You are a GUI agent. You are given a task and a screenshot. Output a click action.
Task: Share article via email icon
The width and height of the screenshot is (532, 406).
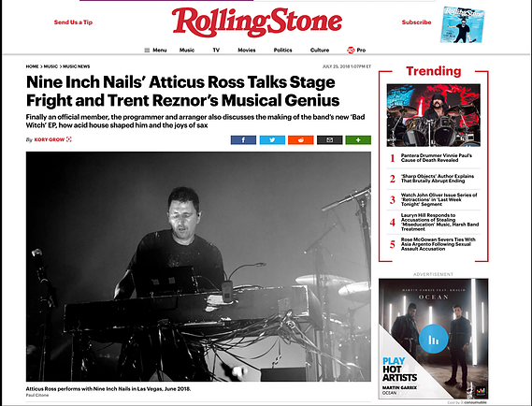tap(329, 140)
